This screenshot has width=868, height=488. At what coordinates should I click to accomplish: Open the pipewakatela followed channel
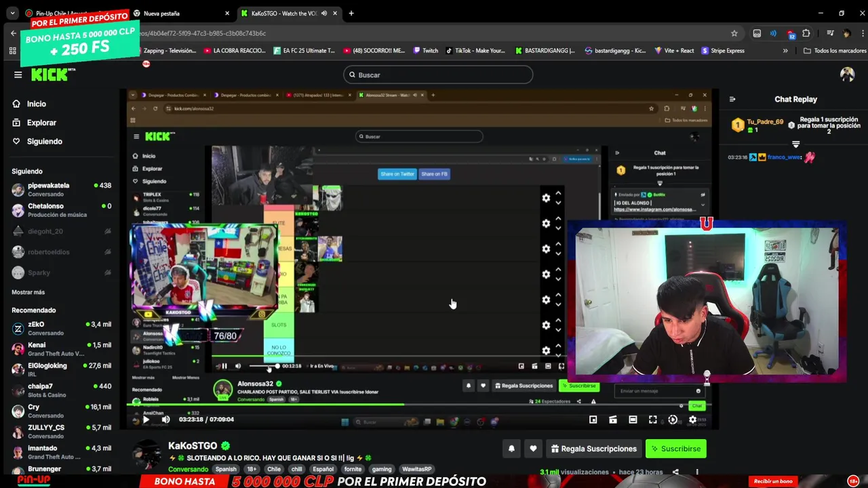click(x=61, y=190)
